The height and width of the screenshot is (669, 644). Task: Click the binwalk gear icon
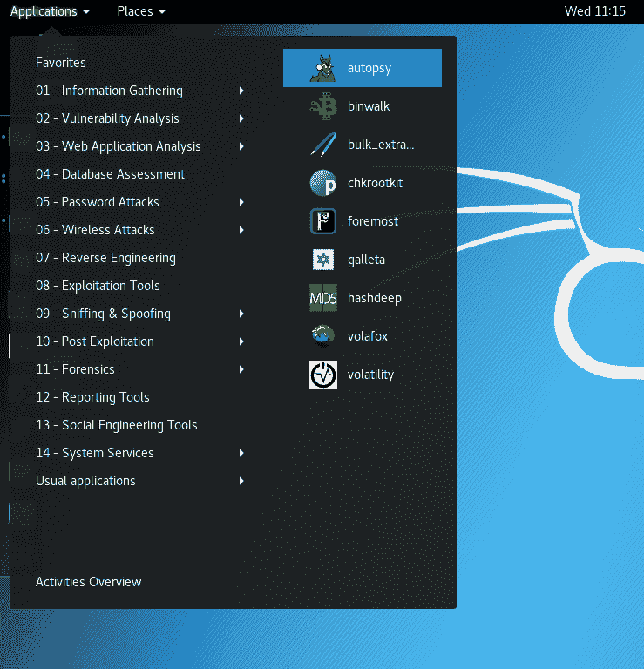[323, 106]
